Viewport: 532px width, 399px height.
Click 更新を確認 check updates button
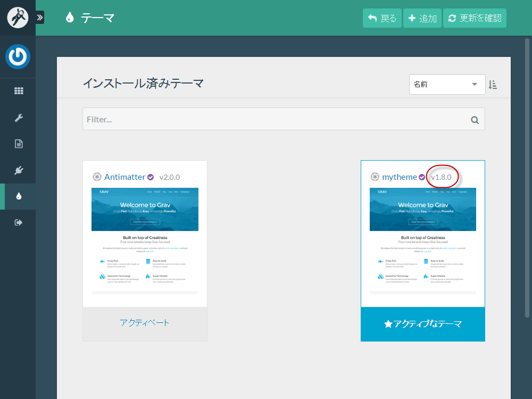pos(475,18)
